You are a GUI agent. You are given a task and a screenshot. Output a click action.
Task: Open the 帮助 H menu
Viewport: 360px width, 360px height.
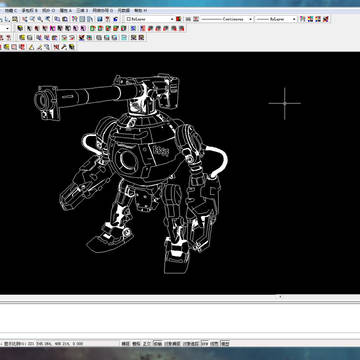pyautogui.click(x=141, y=11)
